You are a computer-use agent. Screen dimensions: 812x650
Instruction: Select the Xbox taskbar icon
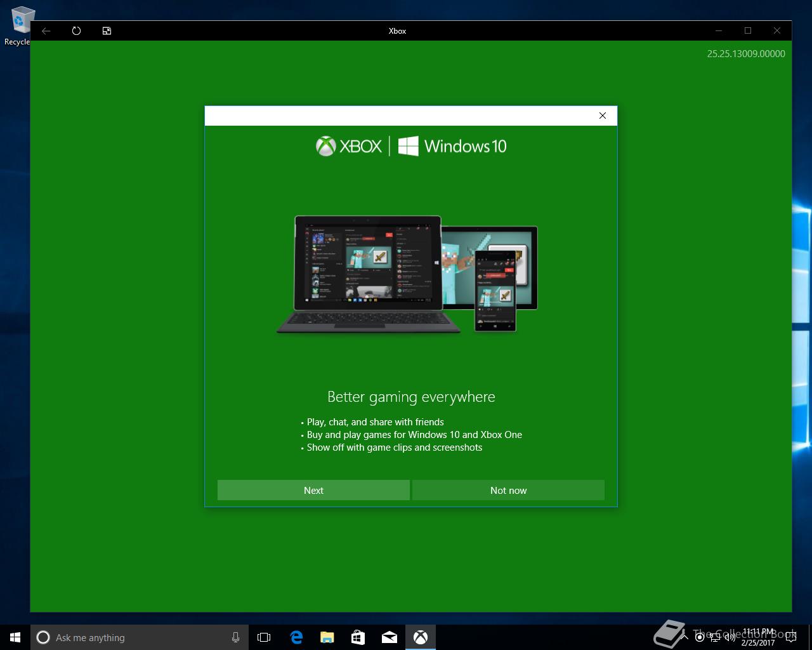421,637
